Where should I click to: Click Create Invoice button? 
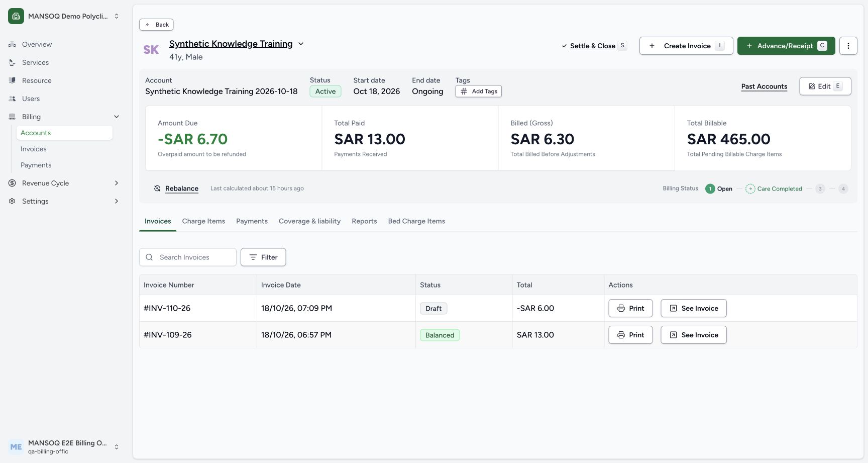(686, 46)
